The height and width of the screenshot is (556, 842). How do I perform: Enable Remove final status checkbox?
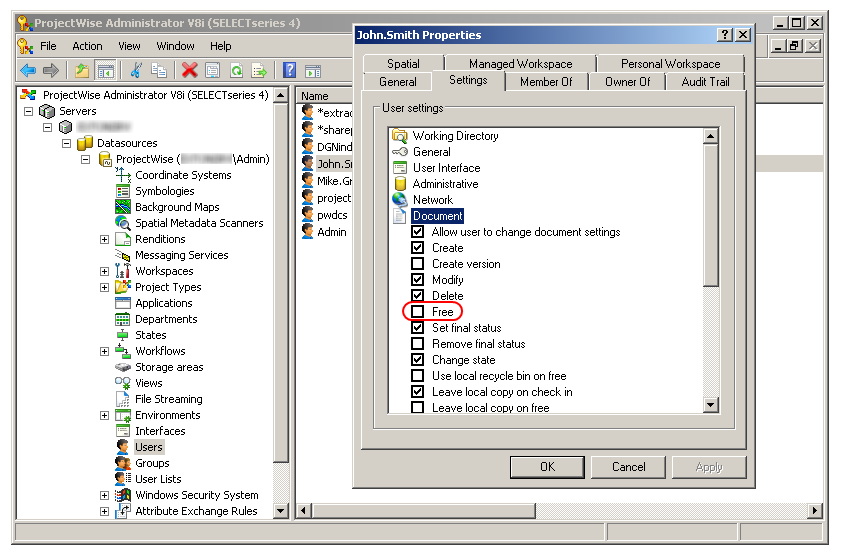point(417,344)
